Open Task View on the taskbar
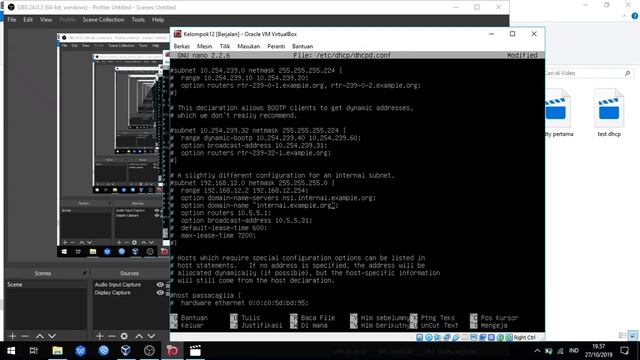The width and height of the screenshot is (640, 360). coord(33,351)
